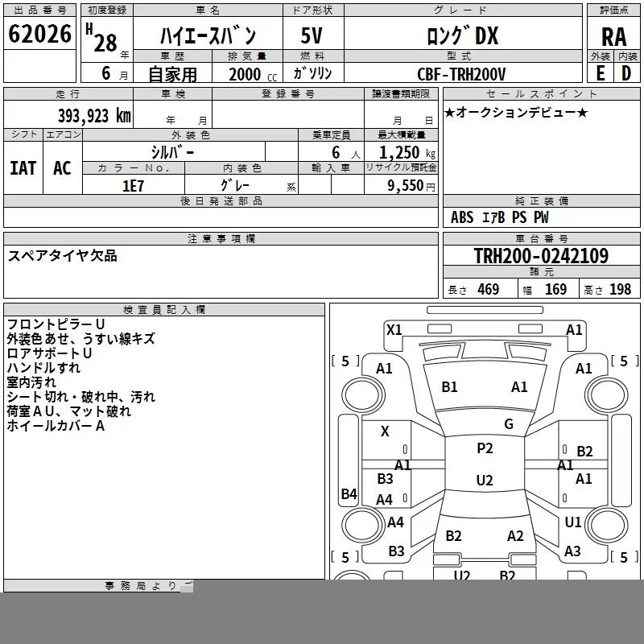The width and height of the screenshot is (644, 644).
Task: Click the 出品番号 header
Action: [x=39, y=10]
